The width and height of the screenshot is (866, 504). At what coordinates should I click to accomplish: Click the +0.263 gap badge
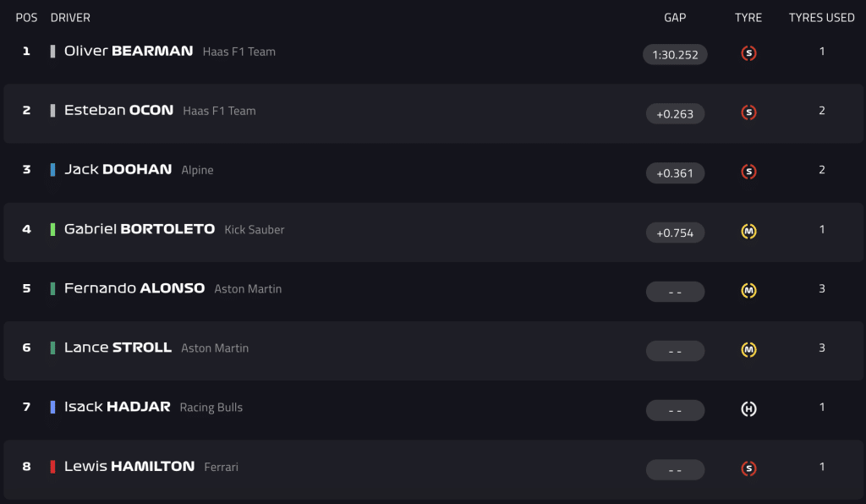675,113
